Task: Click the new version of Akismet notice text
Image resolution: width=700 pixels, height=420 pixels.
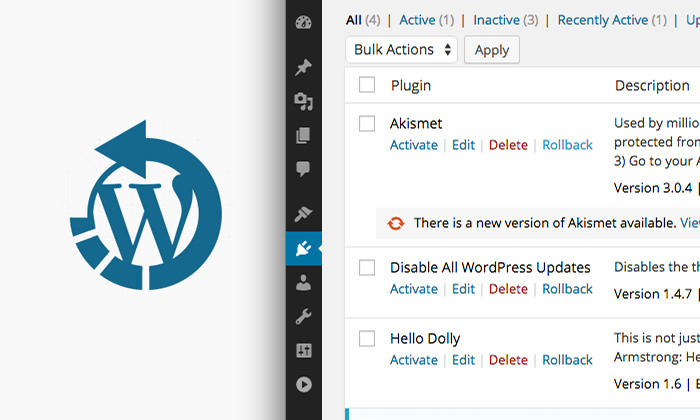Action: click(545, 223)
